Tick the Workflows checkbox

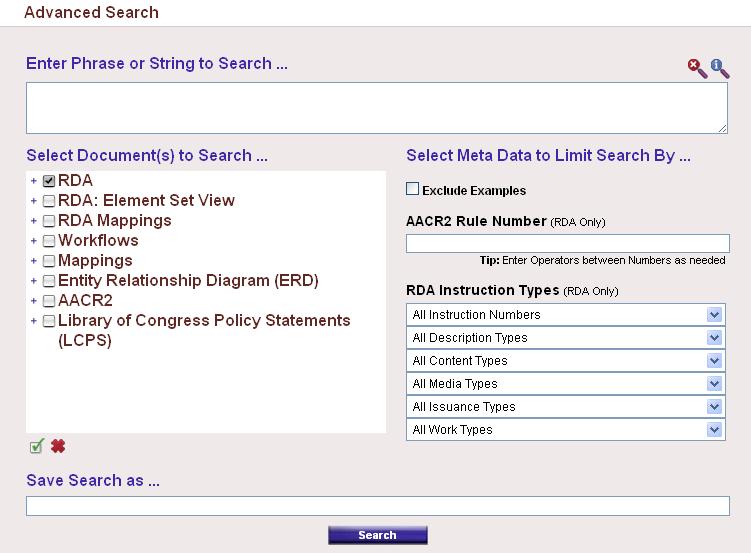pyautogui.click(x=49, y=241)
